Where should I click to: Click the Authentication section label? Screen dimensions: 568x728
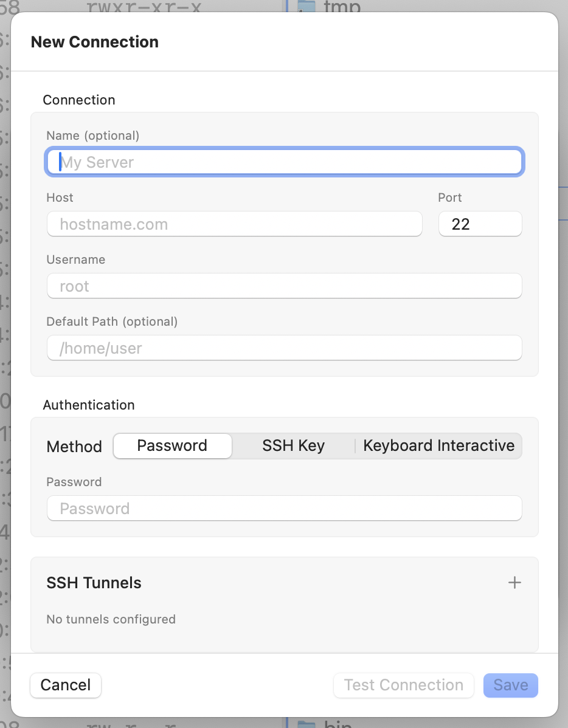89,405
